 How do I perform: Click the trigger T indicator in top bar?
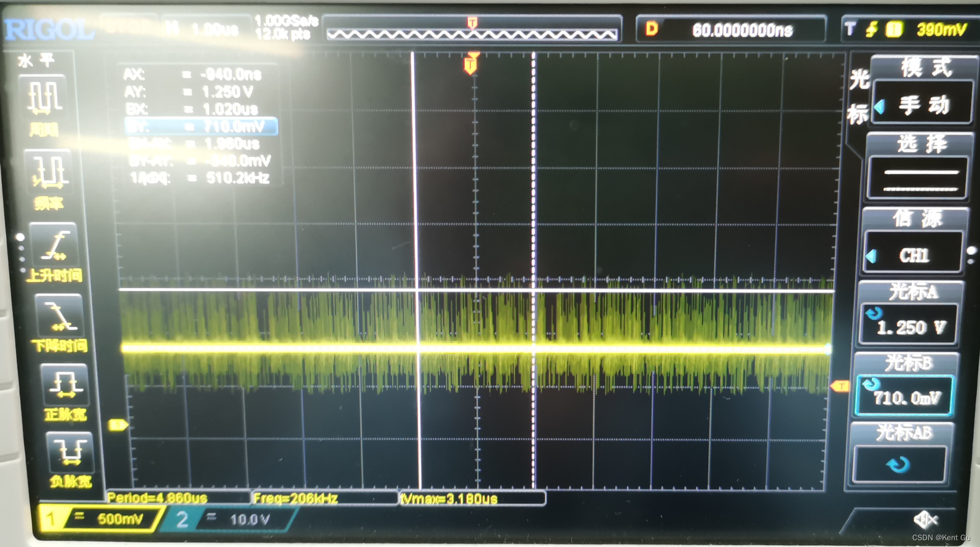[x=850, y=29]
